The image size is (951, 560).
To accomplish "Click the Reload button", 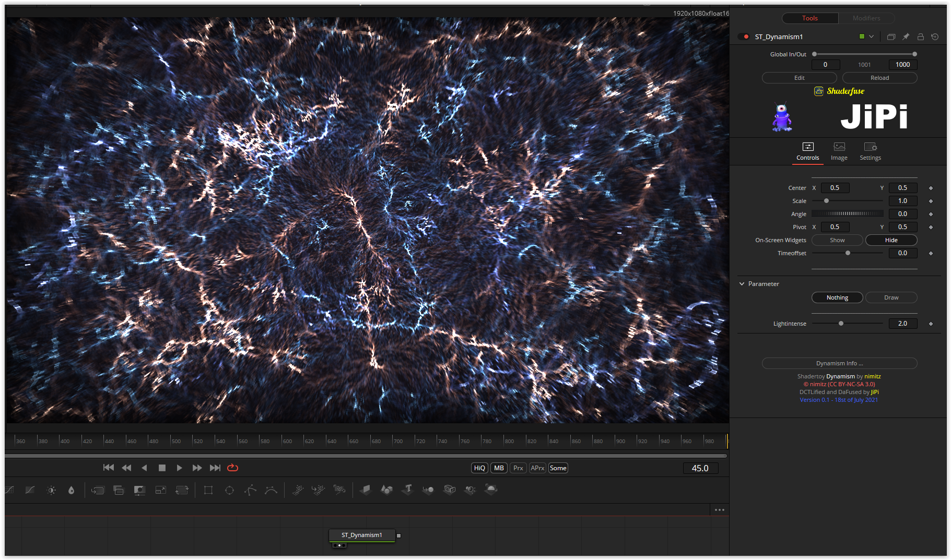I will [880, 78].
